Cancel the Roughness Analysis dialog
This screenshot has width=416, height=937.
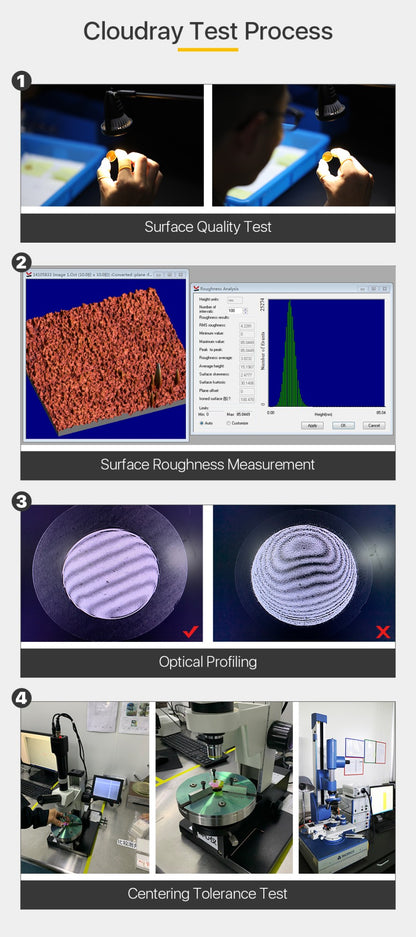pos(374,425)
